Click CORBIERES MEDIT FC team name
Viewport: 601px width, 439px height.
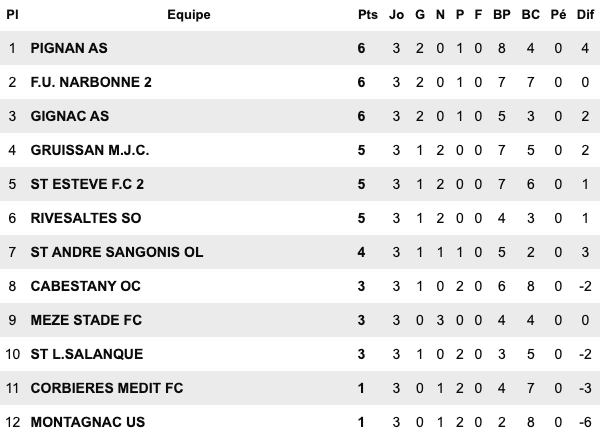point(107,388)
